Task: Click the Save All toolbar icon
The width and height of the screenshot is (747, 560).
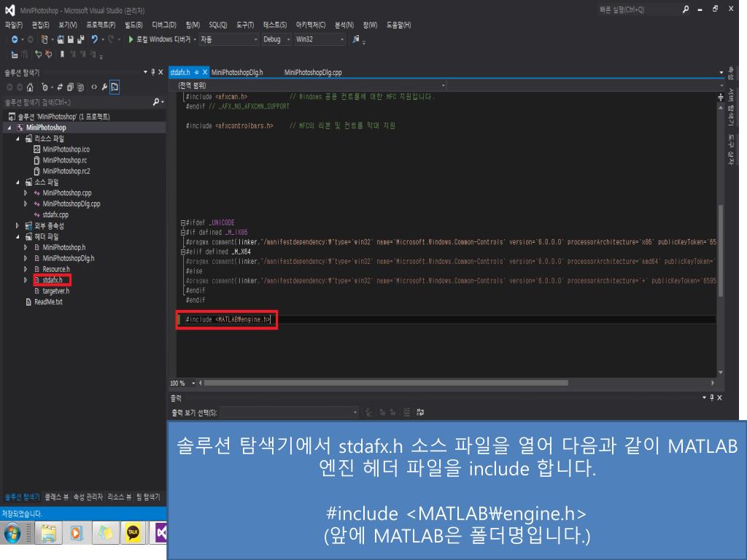Action: tap(80, 39)
